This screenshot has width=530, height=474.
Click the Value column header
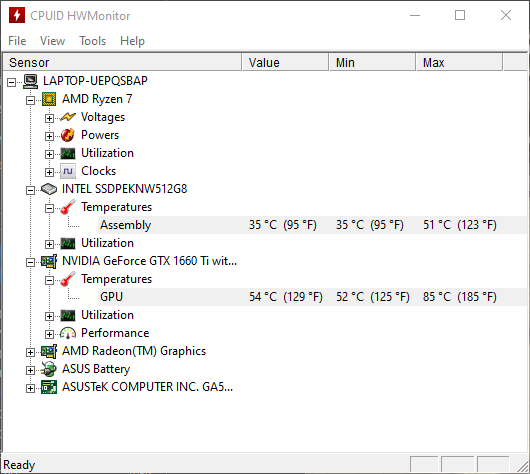(x=285, y=63)
